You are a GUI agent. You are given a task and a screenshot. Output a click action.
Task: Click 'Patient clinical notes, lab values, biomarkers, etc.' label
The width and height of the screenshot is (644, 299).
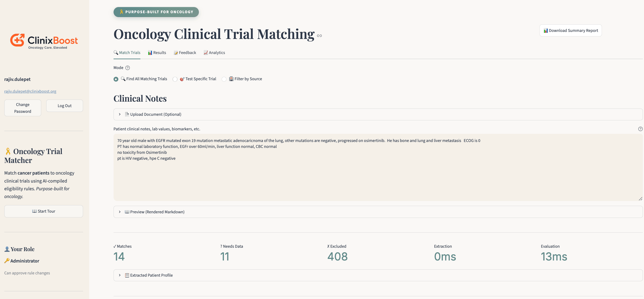pyautogui.click(x=157, y=129)
